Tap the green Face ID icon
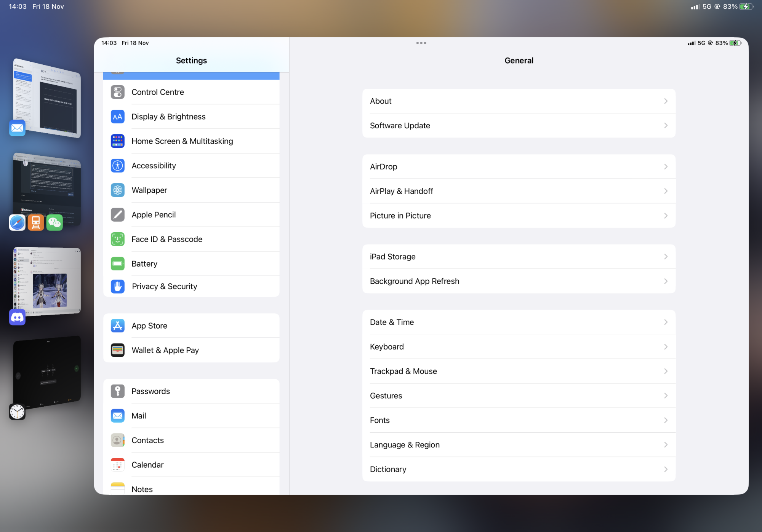This screenshot has width=762, height=532. (x=117, y=239)
